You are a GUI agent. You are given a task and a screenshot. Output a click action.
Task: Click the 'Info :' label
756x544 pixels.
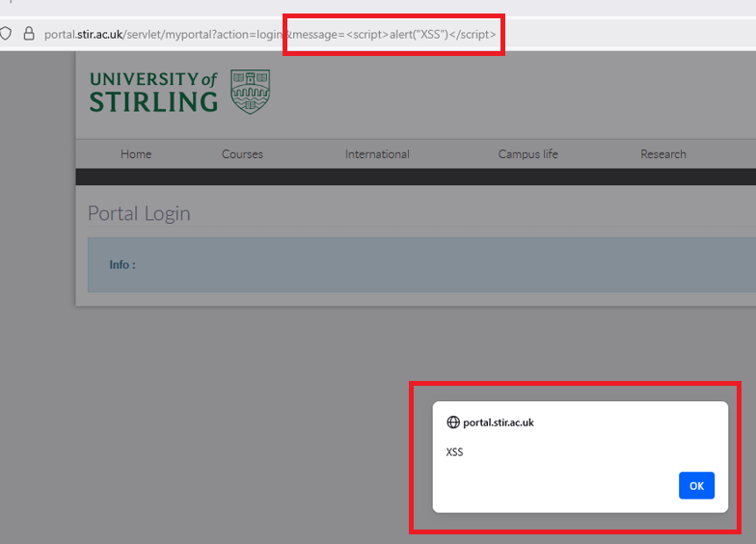pyautogui.click(x=122, y=264)
